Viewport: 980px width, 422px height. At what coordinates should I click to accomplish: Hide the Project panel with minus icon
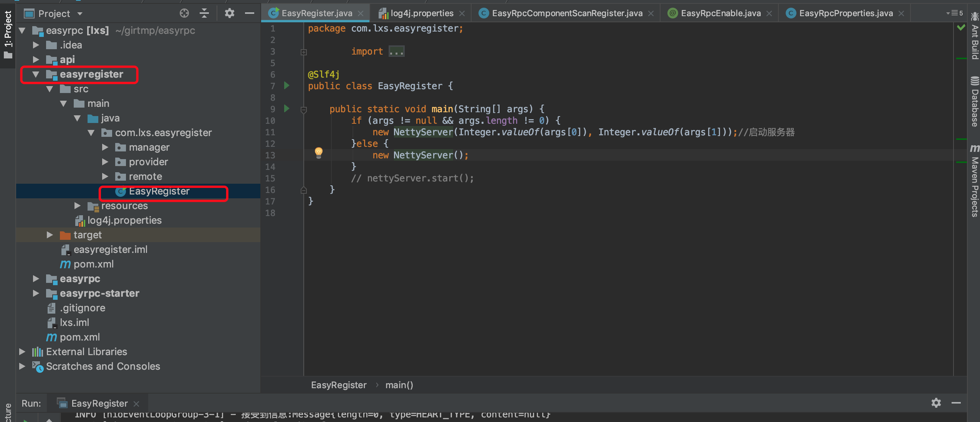point(250,13)
